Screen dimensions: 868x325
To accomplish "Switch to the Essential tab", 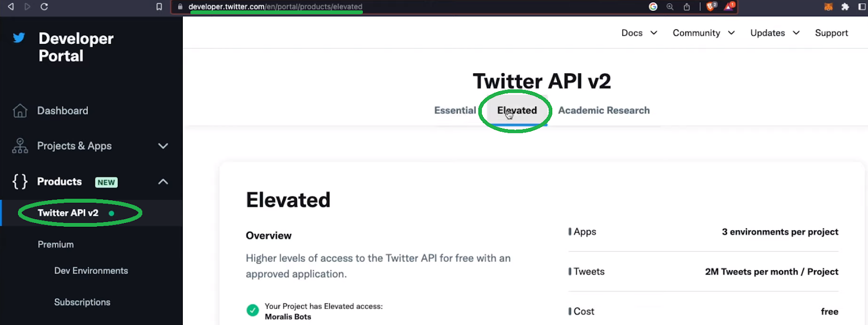I will [455, 110].
